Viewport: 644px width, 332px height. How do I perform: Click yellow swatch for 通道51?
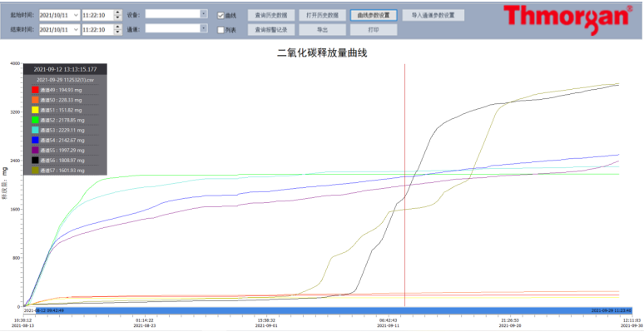coord(35,110)
